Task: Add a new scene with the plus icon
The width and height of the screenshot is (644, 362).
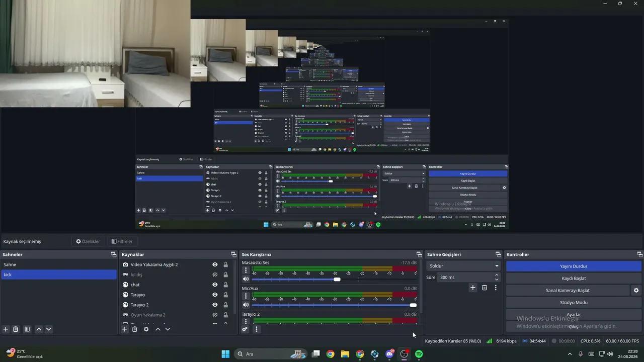Action: [6, 329]
